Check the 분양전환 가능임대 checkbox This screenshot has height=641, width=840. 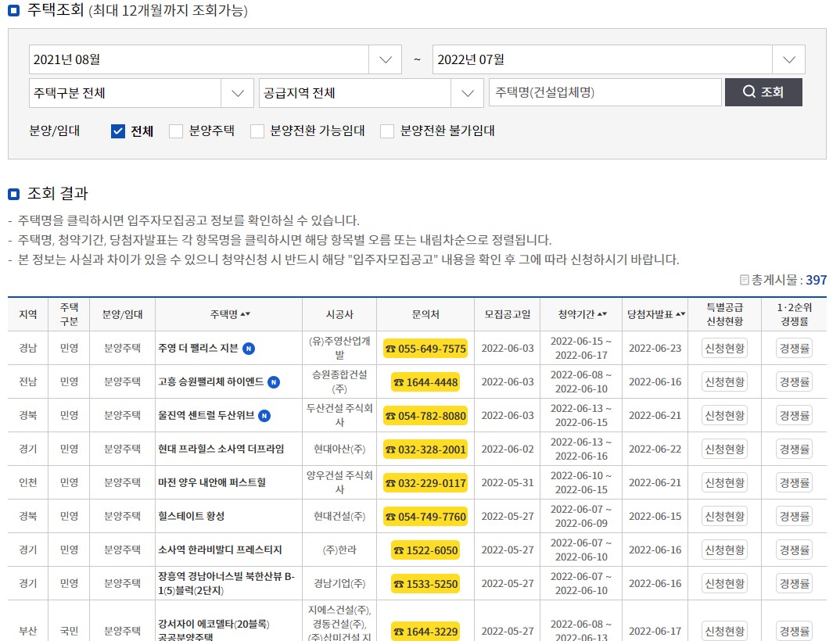[257, 131]
